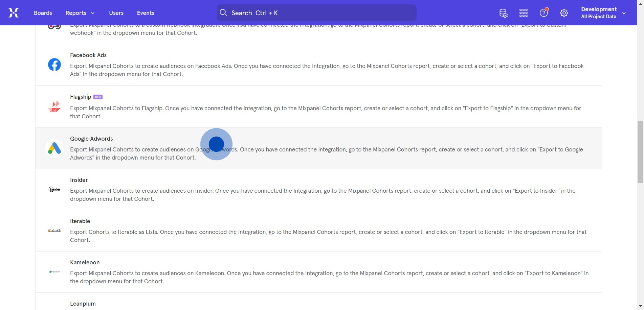This screenshot has height=310, width=644.
Task: Open the data management database icon
Action: (x=503, y=13)
